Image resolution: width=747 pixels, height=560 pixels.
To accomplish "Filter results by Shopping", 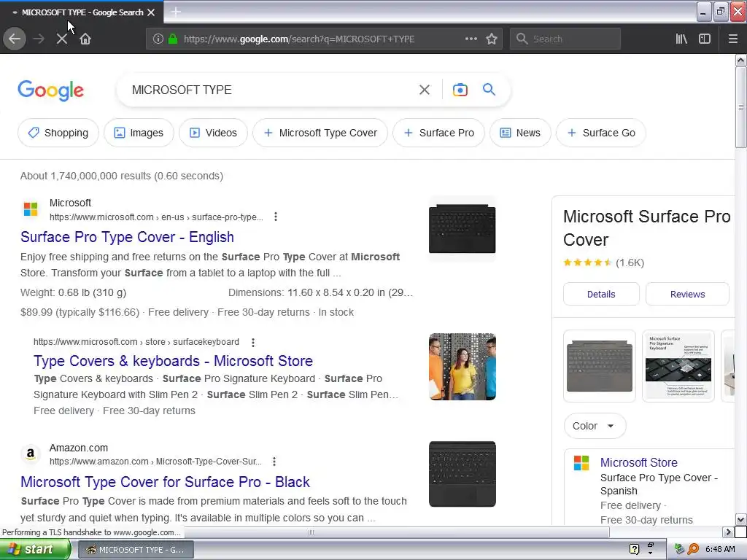I will point(58,133).
